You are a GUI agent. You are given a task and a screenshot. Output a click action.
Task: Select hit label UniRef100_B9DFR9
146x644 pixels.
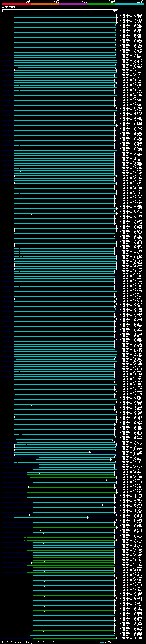pos(131,35)
